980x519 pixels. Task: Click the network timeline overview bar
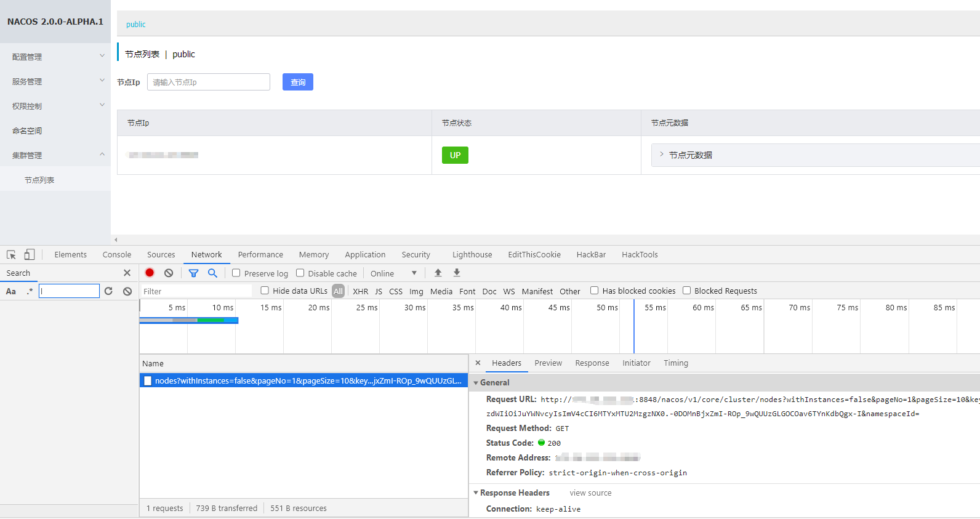[188, 320]
